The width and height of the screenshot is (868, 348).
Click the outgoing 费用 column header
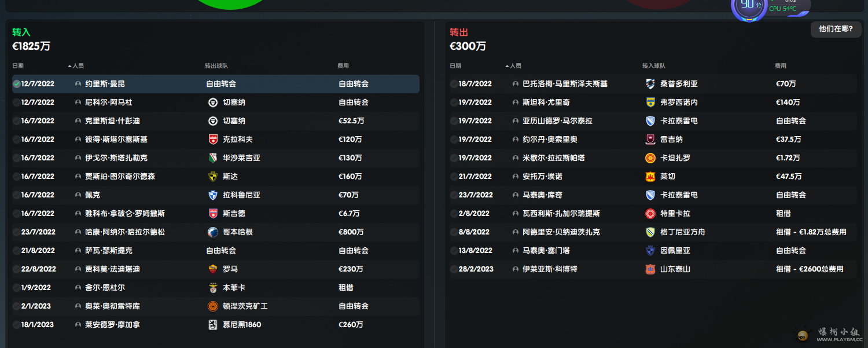(x=781, y=66)
